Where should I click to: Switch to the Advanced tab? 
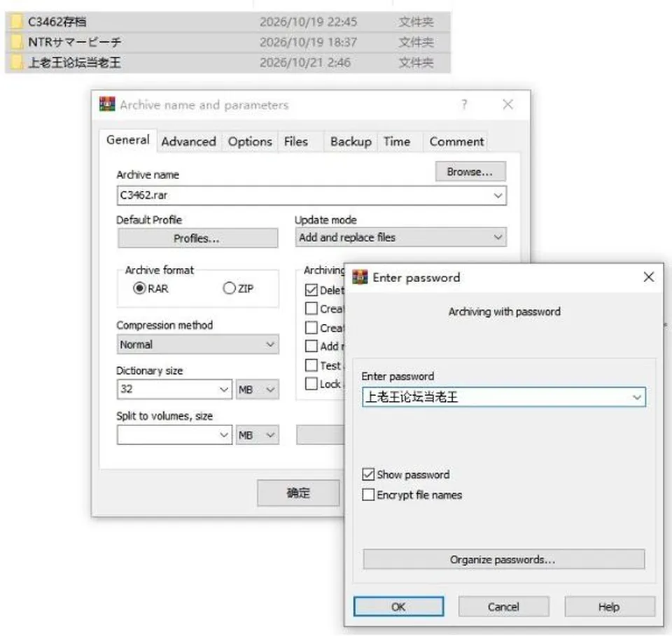click(188, 142)
